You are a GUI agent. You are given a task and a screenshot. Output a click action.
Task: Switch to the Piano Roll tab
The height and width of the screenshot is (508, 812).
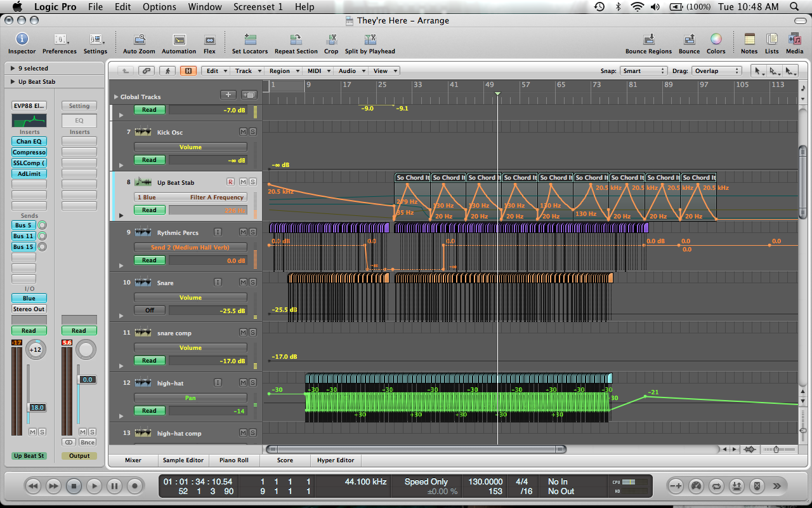233,460
